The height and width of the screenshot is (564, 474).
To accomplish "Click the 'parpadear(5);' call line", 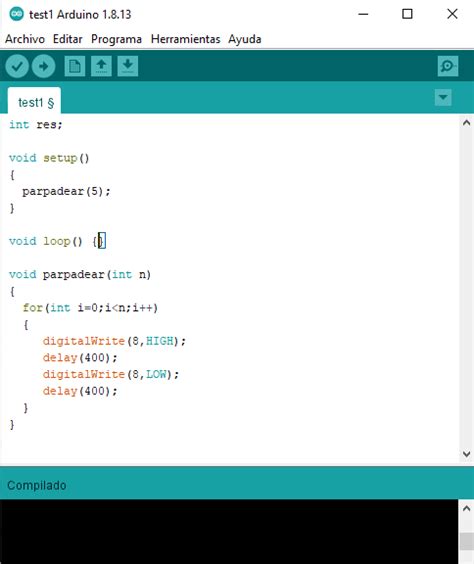I will (66, 191).
